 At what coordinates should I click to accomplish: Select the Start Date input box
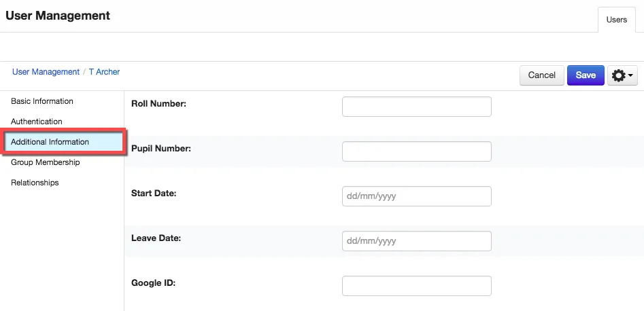pyautogui.click(x=416, y=196)
